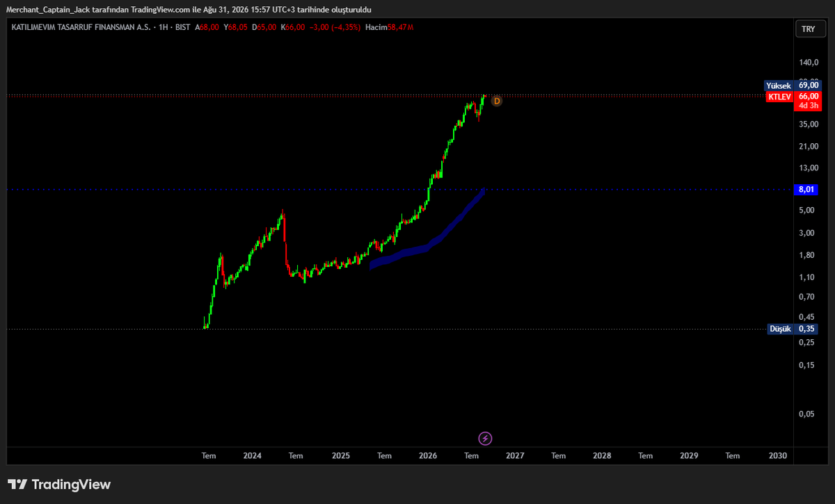The height and width of the screenshot is (504, 835).
Task: Click the Düşük 0,35 low label
Action: [x=794, y=329]
